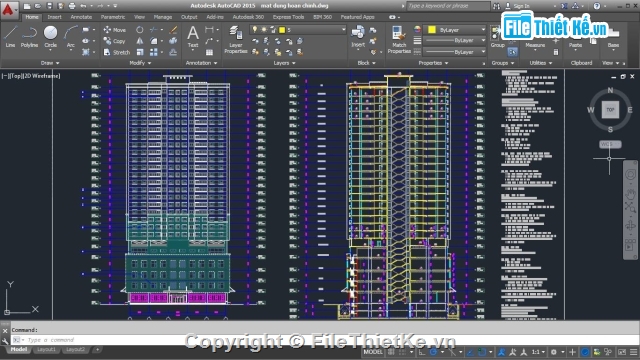
Task: Open Layer Properties manager
Action: point(236,40)
